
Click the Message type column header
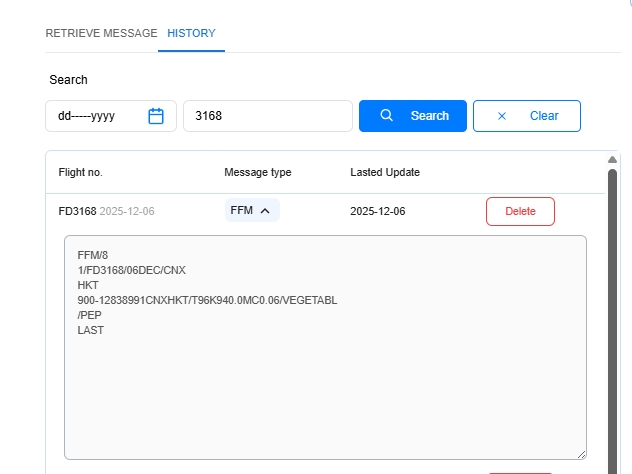tap(257, 172)
